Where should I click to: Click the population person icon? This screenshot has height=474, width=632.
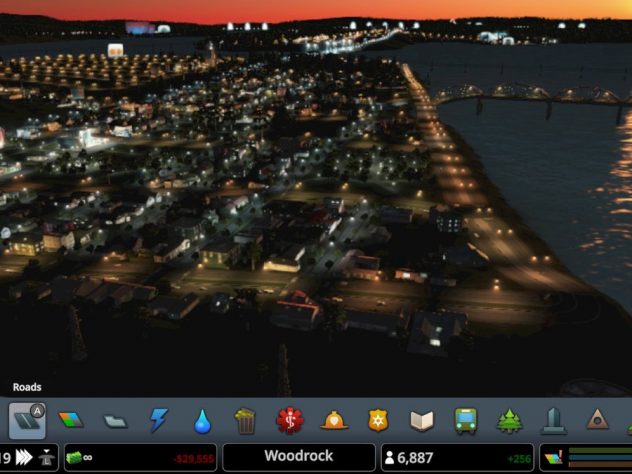[x=389, y=457]
